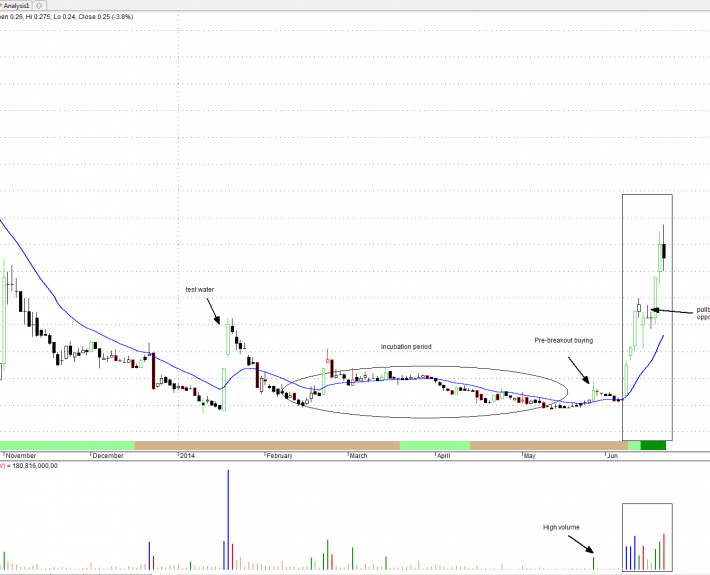710x575 pixels.
Task: Click the February marker on the time axis
Action: (x=279, y=455)
